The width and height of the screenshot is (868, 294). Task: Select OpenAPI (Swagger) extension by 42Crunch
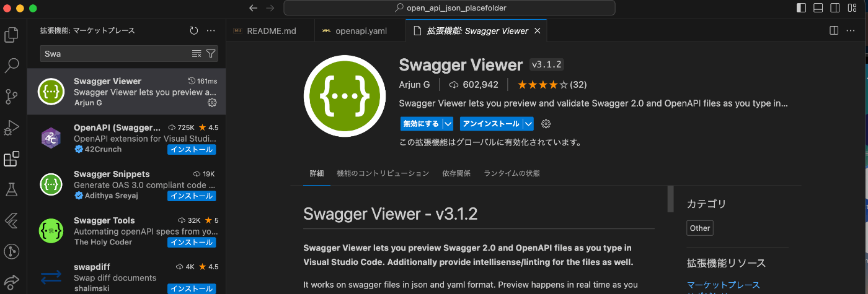click(x=126, y=138)
